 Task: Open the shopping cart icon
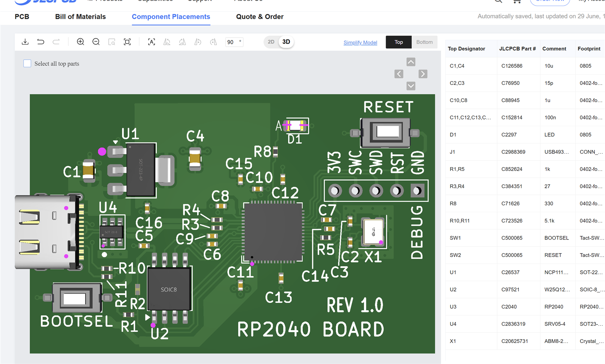517,1
